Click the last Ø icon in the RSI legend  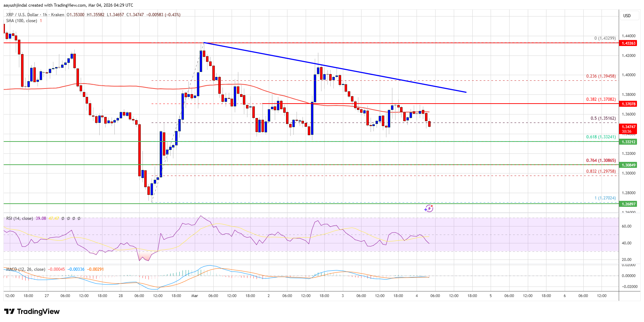79,218
